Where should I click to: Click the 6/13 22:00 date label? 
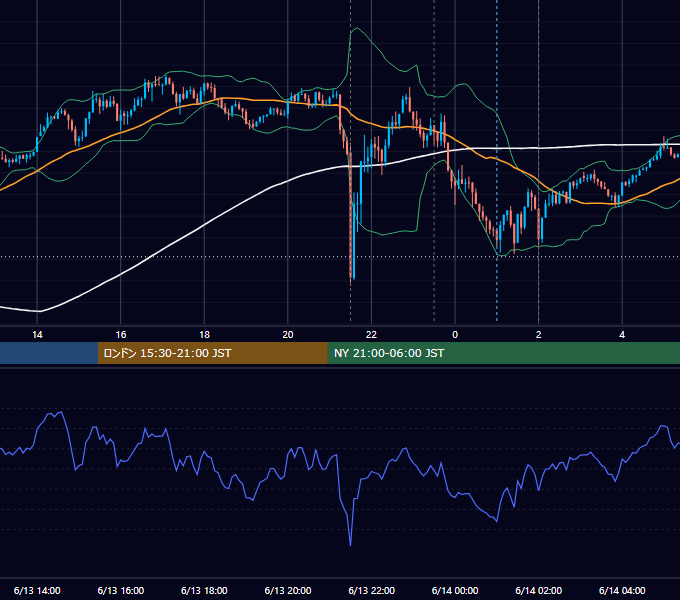click(372, 590)
